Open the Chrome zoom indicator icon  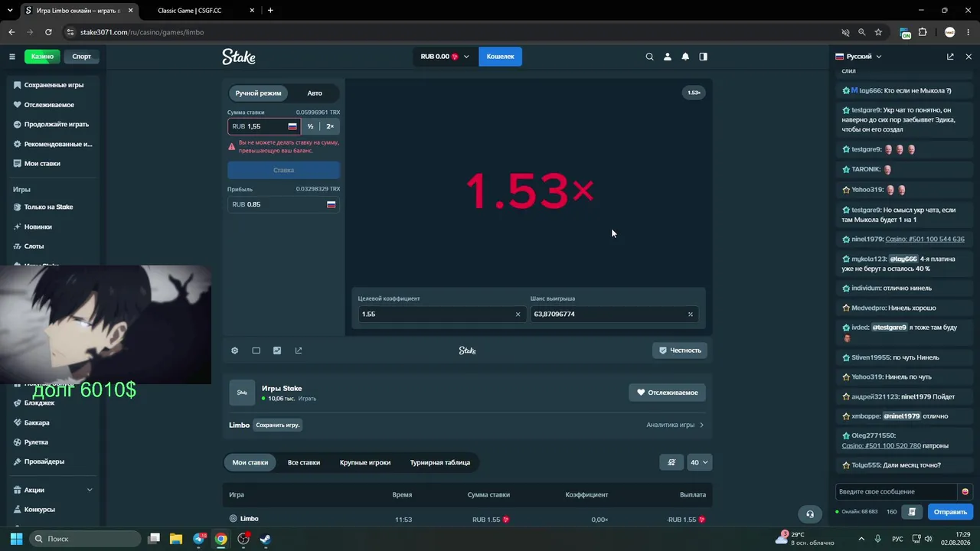[x=862, y=32]
